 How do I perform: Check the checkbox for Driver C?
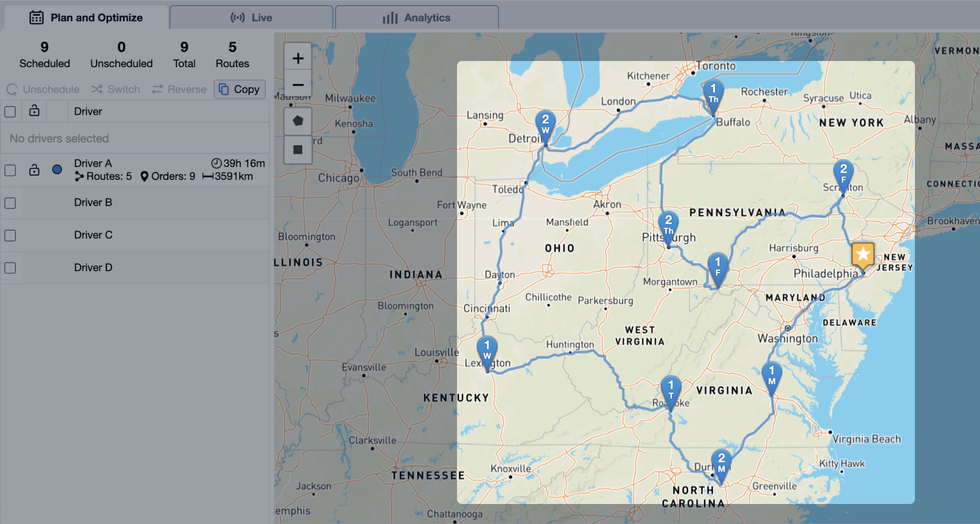[x=10, y=235]
